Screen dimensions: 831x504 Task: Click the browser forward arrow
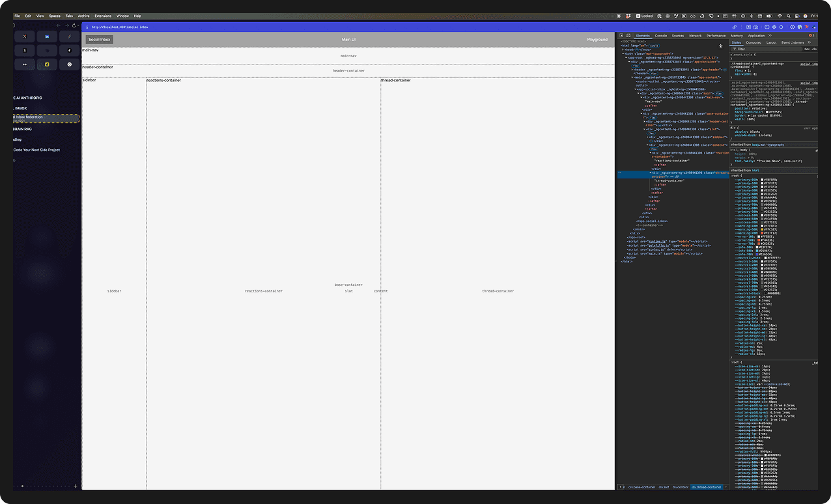67,25
